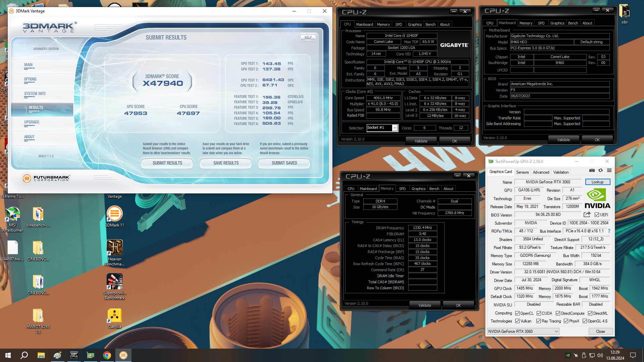Click the 3DMark Vantage taskbar icon

point(123,355)
